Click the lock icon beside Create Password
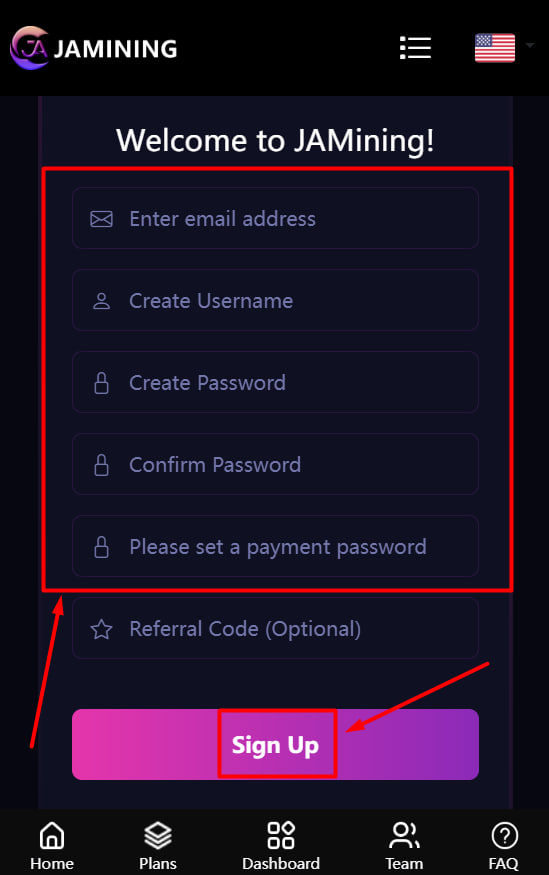Image resolution: width=549 pixels, height=875 pixels. [102, 383]
